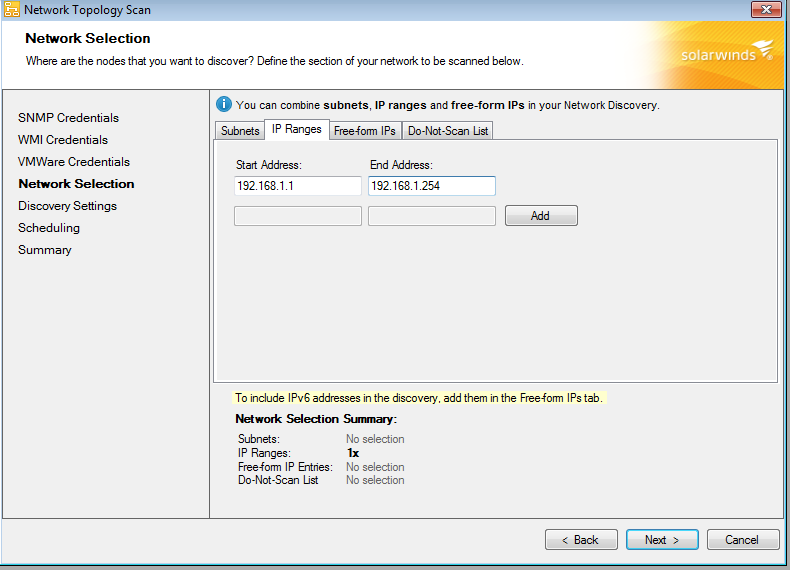790x570 pixels.
Task: Open Discovery Settings step
Action: coord(68,206)
